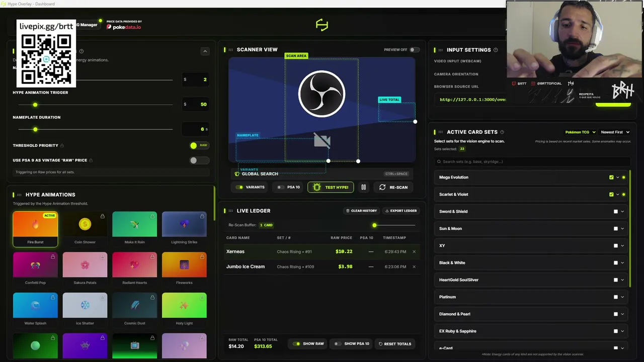Collapse the top-left settings panel with its chevron

coord(205,51)
